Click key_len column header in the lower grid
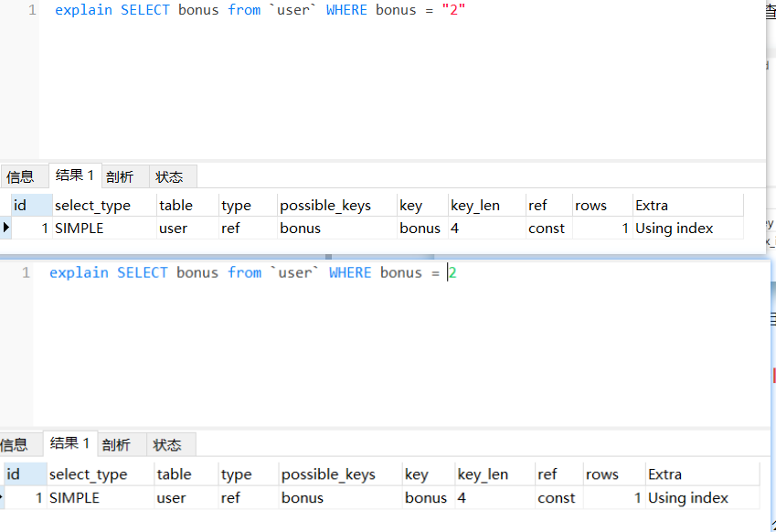776x532 pixels. pyautogui.click(x=483, y=474)
